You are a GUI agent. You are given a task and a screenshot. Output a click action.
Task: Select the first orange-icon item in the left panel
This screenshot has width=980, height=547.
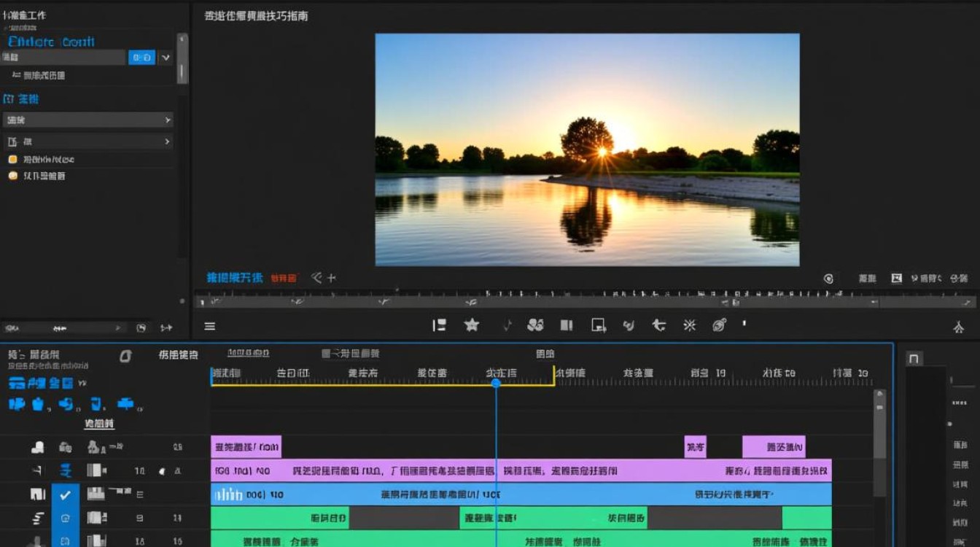tap(42, 159)
